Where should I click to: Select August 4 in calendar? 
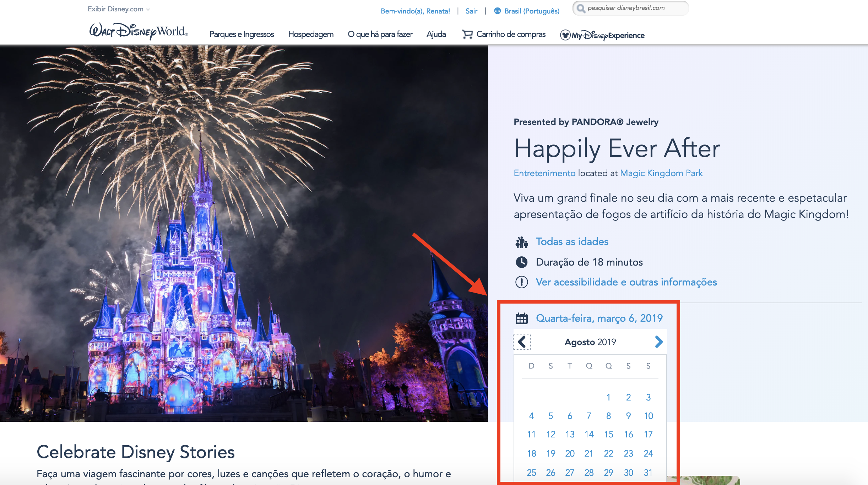(x=531, y=416)
